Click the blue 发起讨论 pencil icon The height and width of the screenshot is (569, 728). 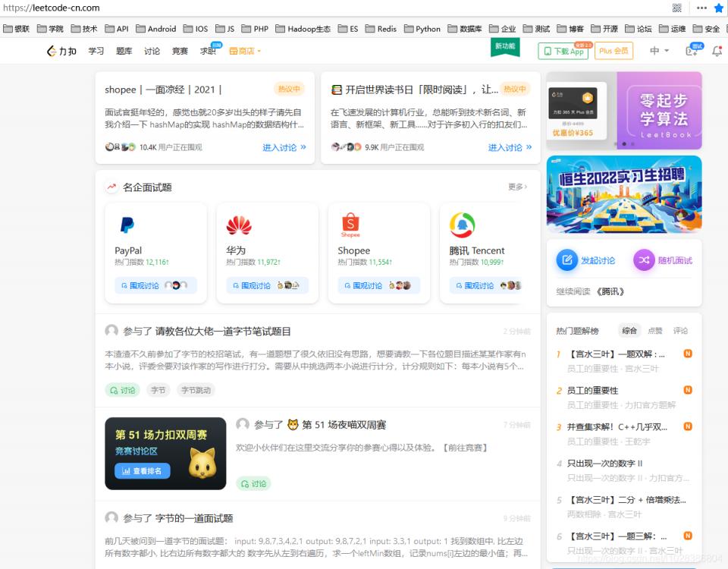567,259
